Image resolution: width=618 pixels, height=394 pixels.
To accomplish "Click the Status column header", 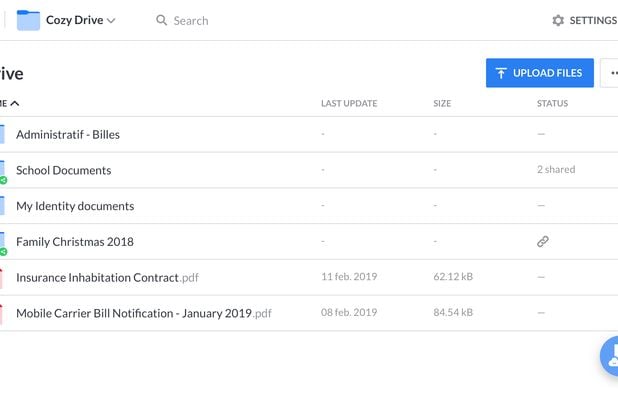I will pos(552,104).
